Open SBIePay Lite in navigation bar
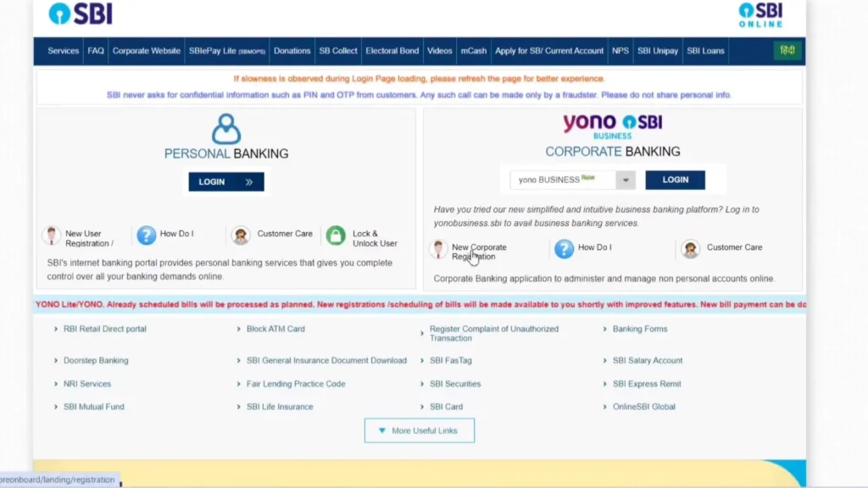Image resolution: width=868 pixels, height=488 pixels. [x=227, y=51]
